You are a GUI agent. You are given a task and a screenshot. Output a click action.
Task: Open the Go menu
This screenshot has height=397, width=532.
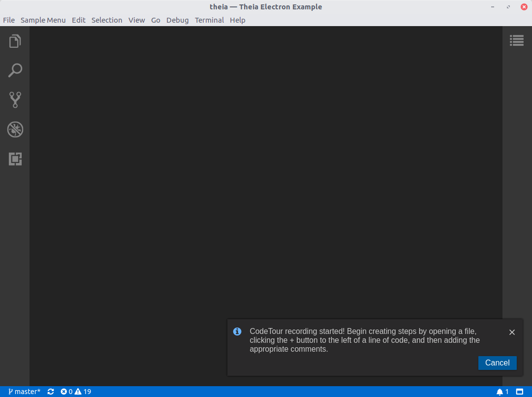tap(156, 20)
